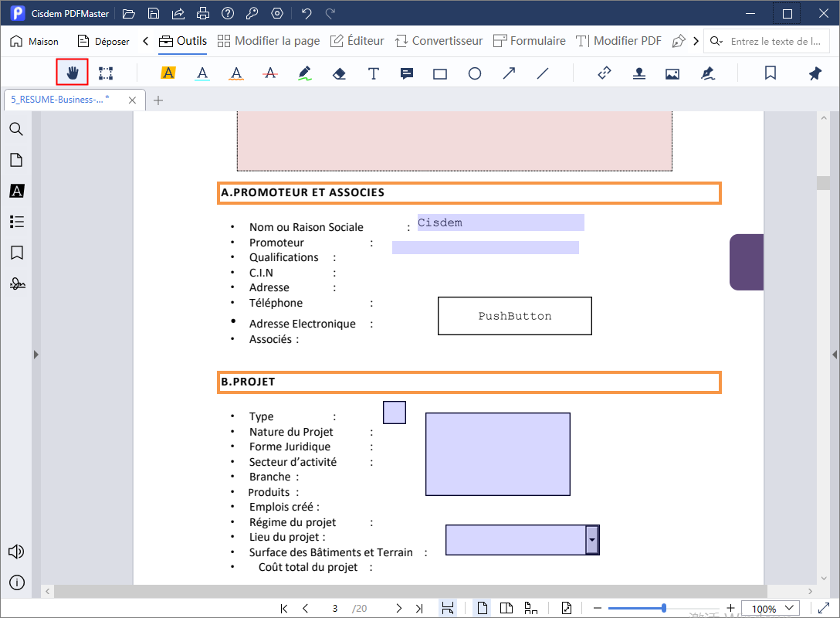Select the underline text tool
This screenshot has height=618, width=840.
[202, 73]
